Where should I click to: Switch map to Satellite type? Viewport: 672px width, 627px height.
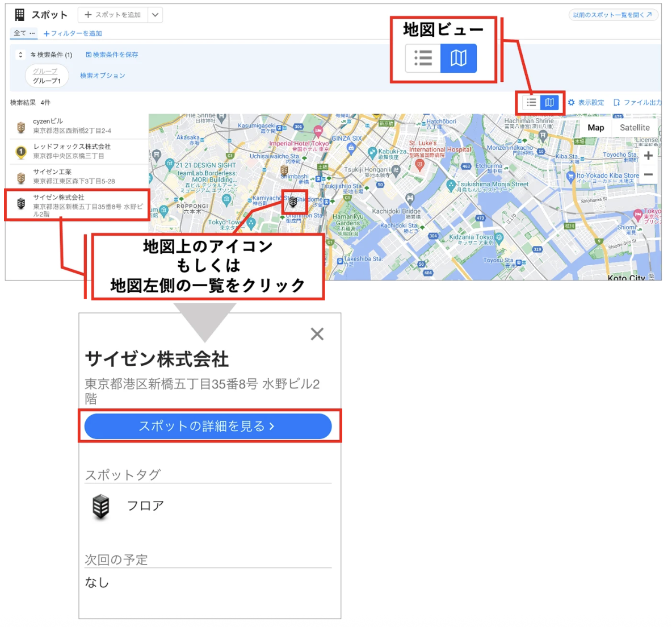[635, 127]
